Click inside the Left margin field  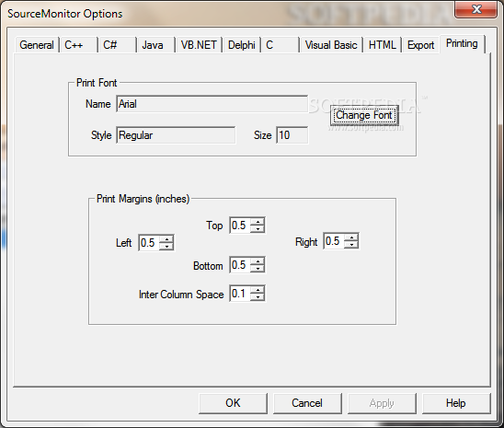point(149,242)
